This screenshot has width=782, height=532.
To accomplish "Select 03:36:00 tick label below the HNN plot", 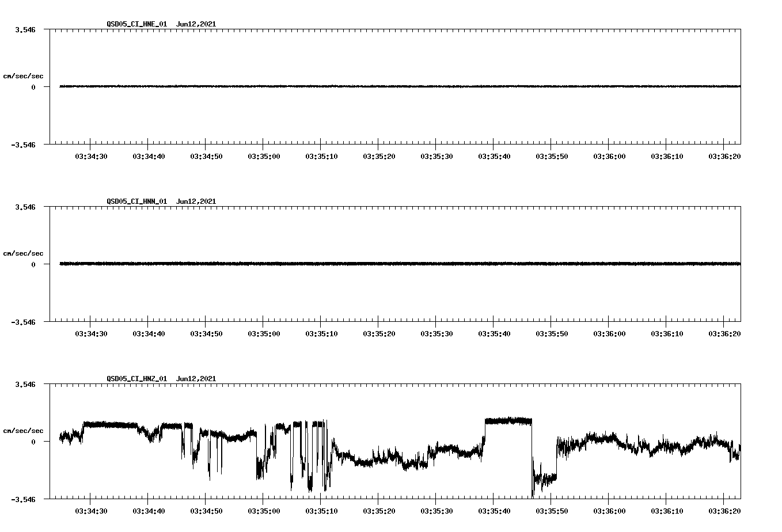I will click(x=609, y=334).
